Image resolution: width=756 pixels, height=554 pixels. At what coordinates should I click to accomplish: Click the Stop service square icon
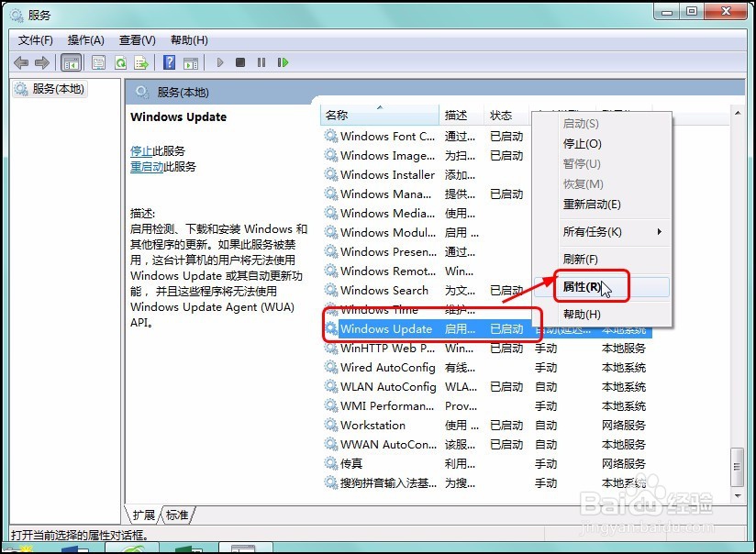click(240, 62)
